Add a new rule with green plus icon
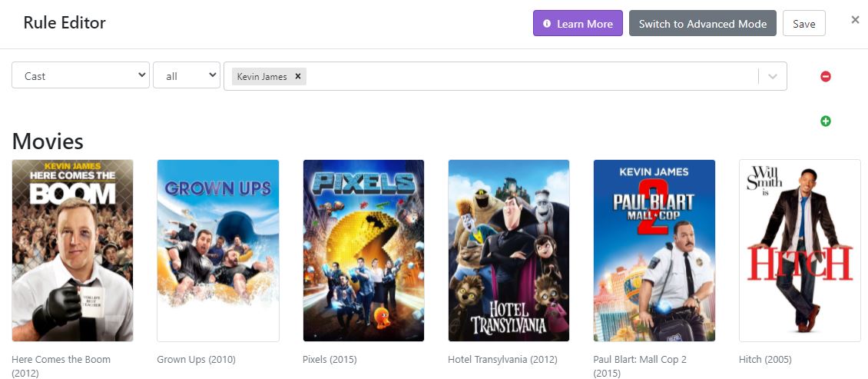 826,121
